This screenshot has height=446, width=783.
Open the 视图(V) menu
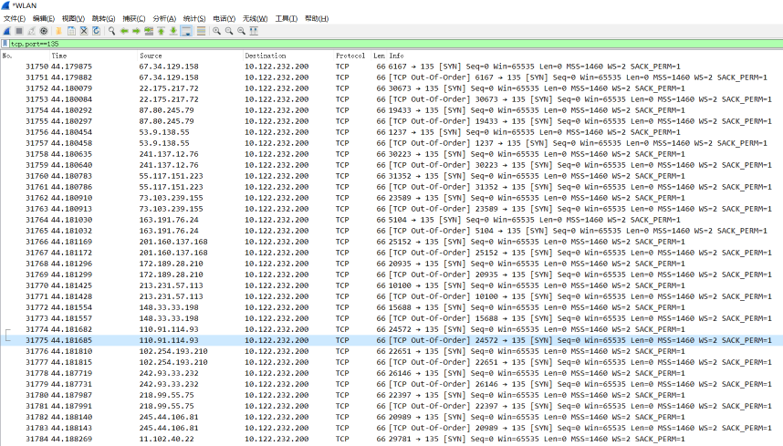pos(73,18)
